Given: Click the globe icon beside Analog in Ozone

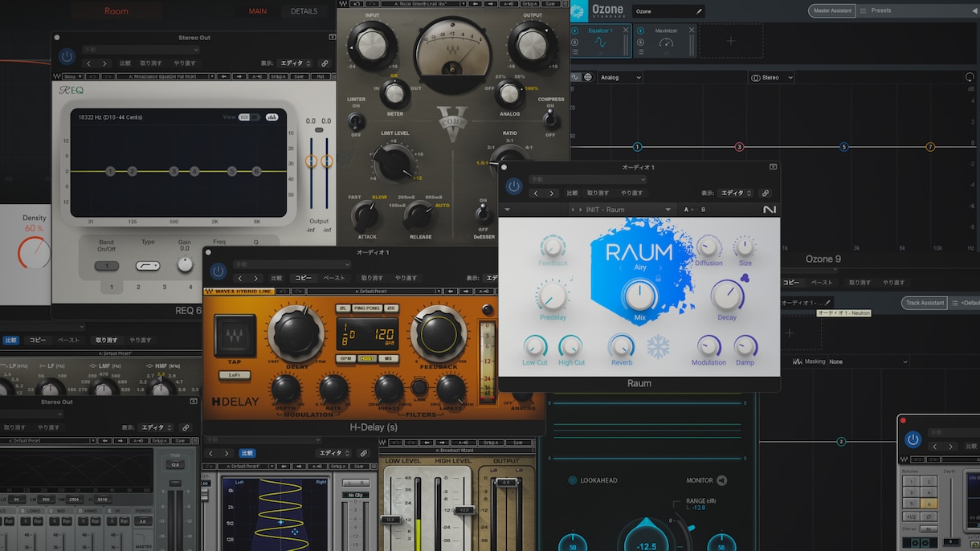Looking at the screenshot, I should tap(588, 77).
